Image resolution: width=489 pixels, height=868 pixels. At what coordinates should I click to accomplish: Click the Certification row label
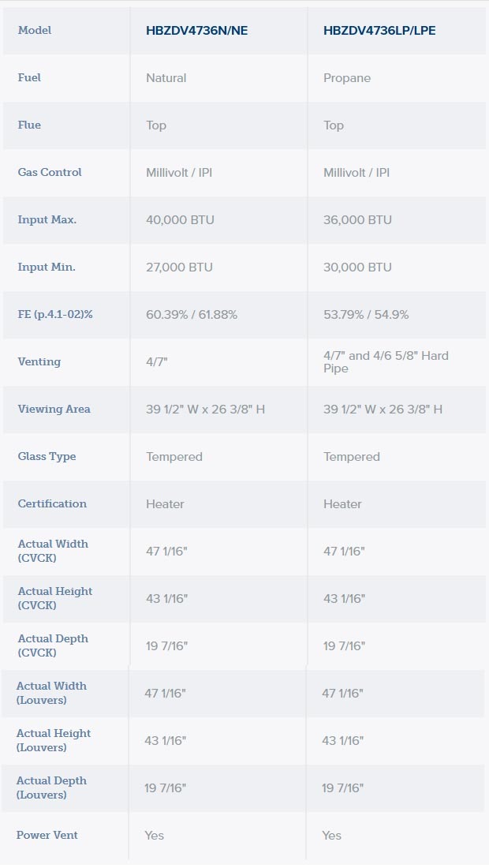pos(52,503)
